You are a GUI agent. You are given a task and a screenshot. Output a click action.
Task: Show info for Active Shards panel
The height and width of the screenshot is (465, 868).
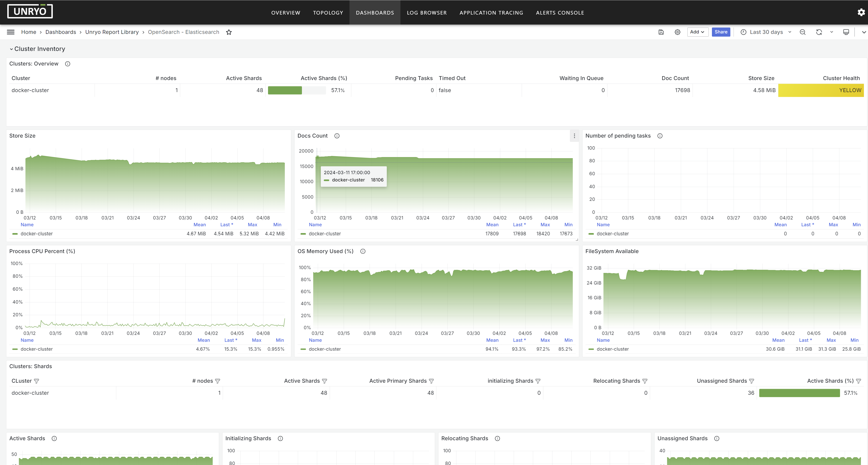pos(54,438)
